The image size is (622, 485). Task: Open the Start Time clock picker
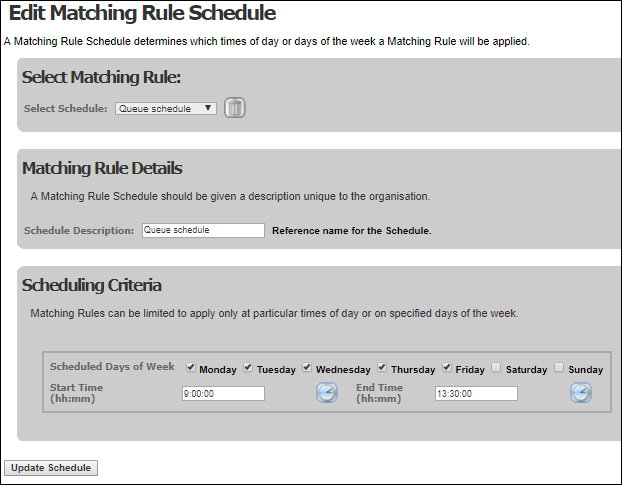tap(327, 393)
